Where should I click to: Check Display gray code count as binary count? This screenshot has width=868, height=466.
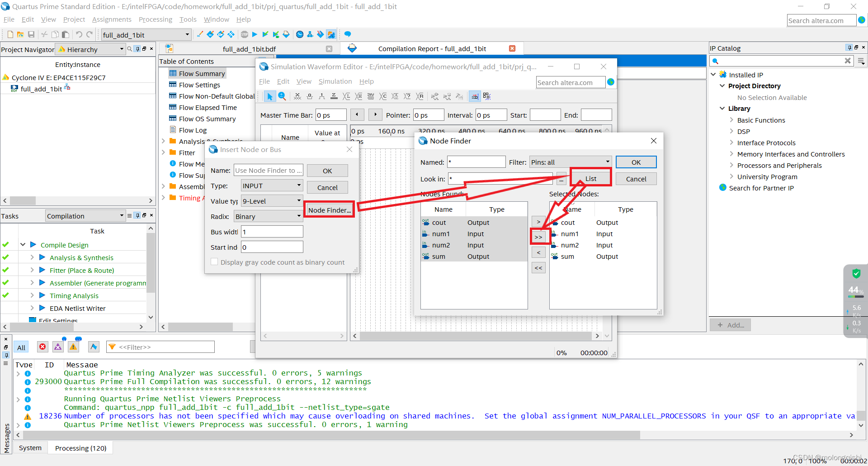coord(214,262)
